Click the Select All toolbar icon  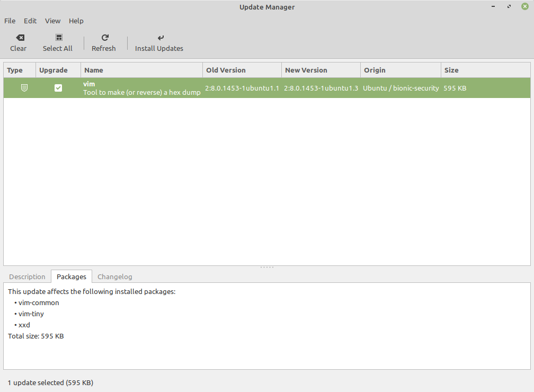59,38
